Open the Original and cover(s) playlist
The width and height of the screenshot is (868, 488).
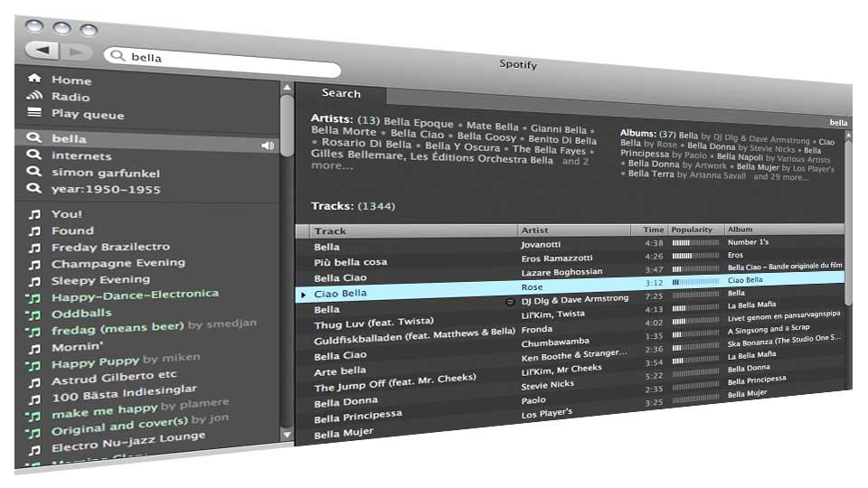[119, 426]
